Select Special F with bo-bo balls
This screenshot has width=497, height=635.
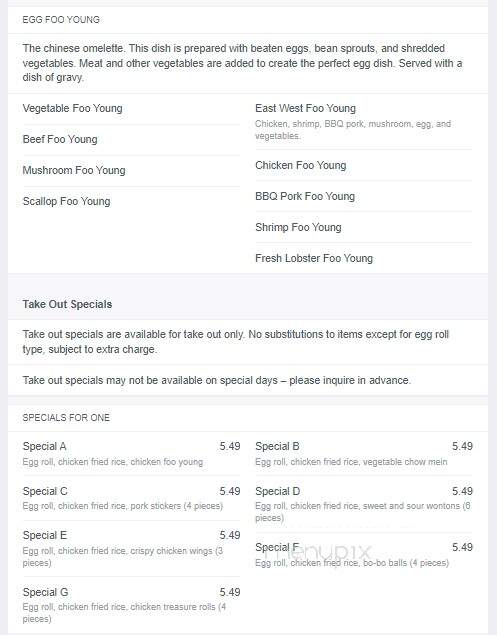(x=364, y=555)
